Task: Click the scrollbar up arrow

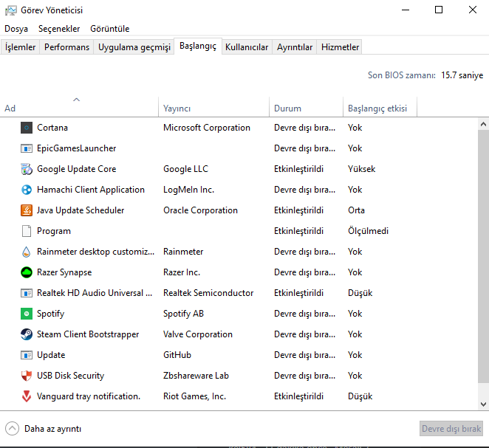Action: click(483, 124)
